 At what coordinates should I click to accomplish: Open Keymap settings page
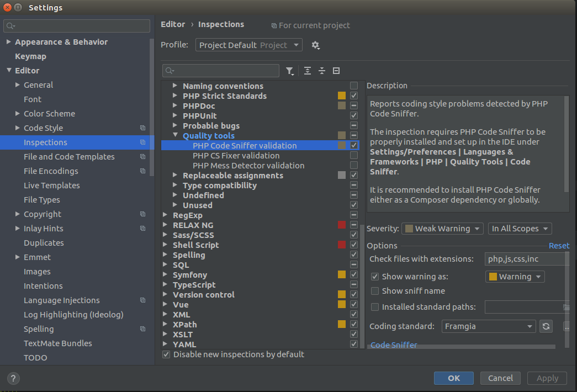click(x=30, y=56)
